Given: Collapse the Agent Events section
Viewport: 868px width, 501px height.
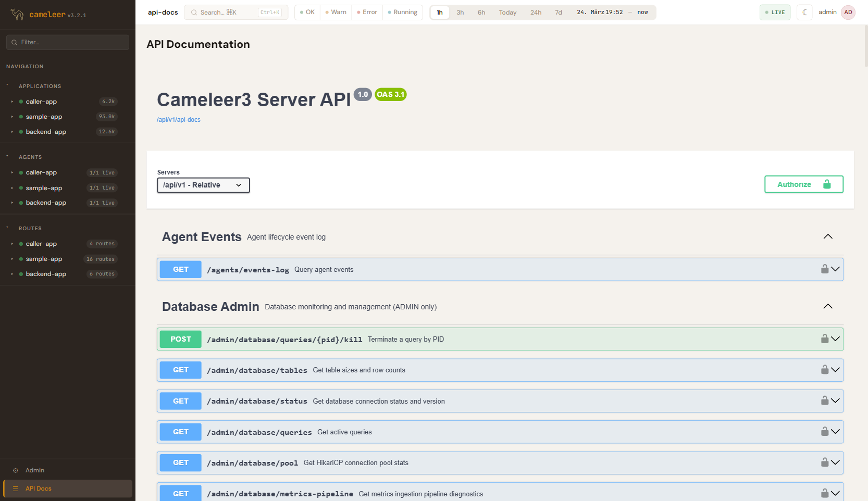Looking at the screenshot, I should click(x=827, y=237).
